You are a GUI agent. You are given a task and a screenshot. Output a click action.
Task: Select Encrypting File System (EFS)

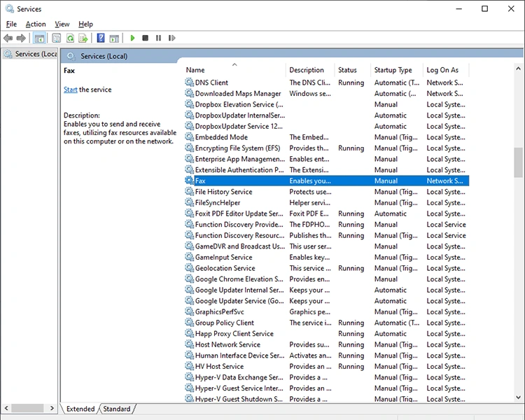pyautogui.click(x=326, y=148)
